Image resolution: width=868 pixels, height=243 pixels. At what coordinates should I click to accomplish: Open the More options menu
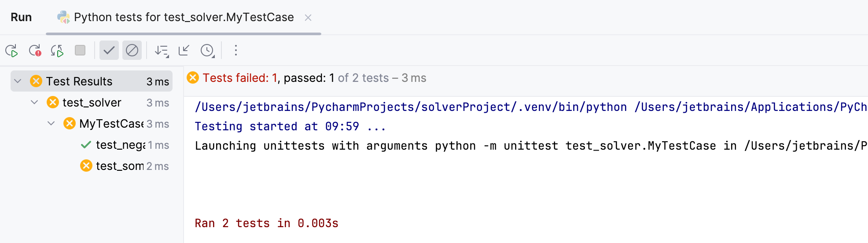[236, 51]
